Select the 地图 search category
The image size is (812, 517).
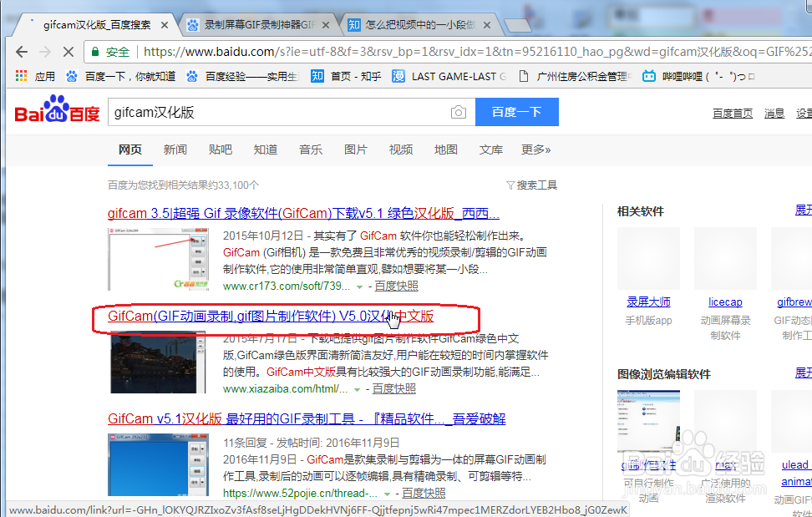pyautogui.click(x=446, y=150)
